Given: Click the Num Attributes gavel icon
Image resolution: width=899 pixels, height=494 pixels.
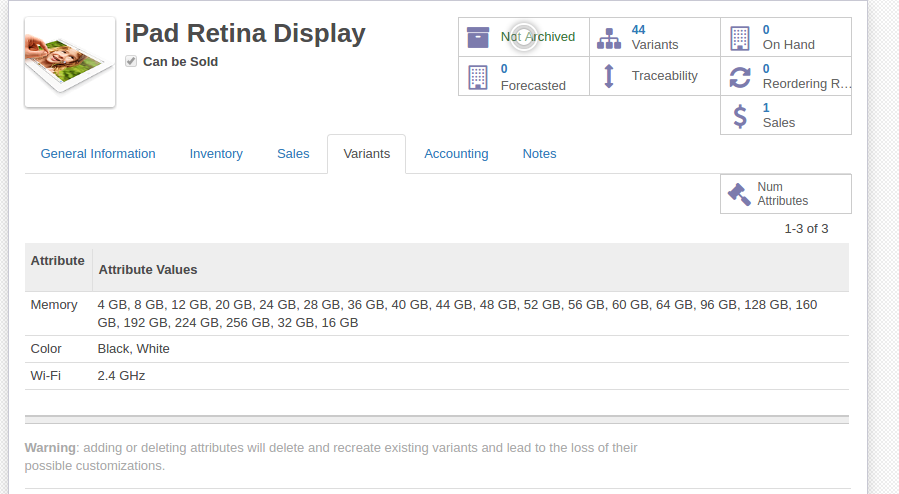Looking at the screenshot, I should (739, 194).
